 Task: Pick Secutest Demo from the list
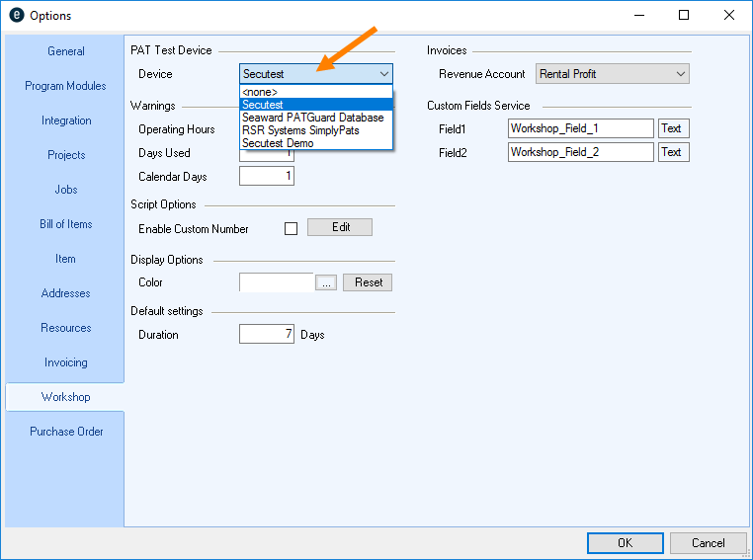coord(278,143)
